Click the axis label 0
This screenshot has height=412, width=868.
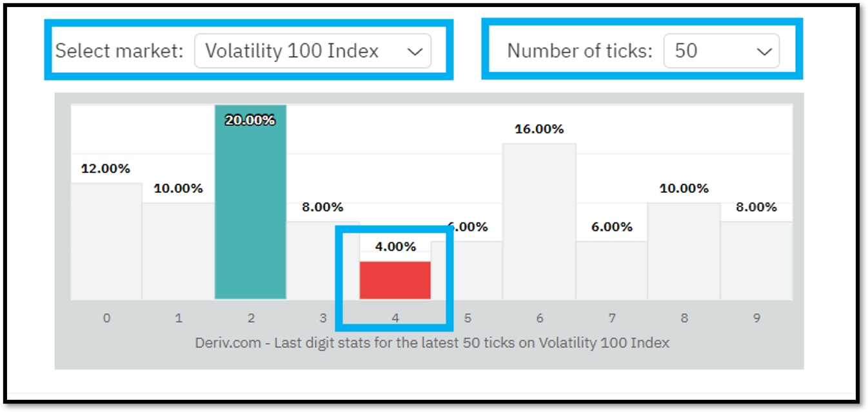[106, 318]
